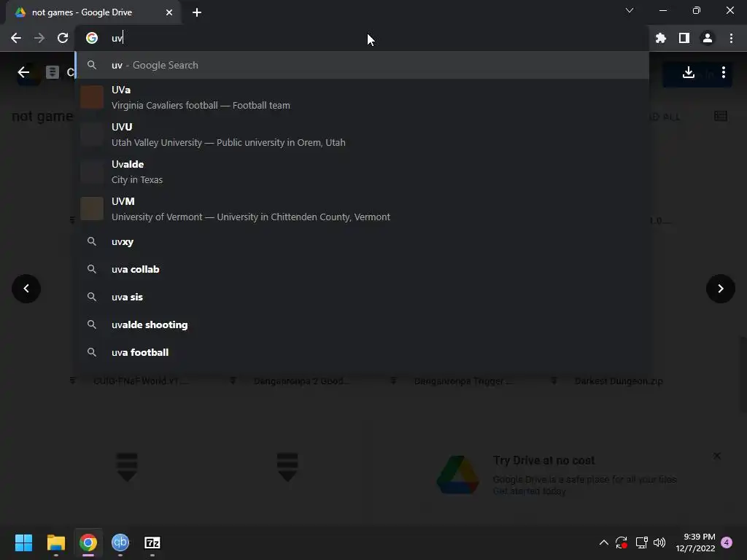Click the browser forward arrow
747x560 pixels.
tap(39, 38)
